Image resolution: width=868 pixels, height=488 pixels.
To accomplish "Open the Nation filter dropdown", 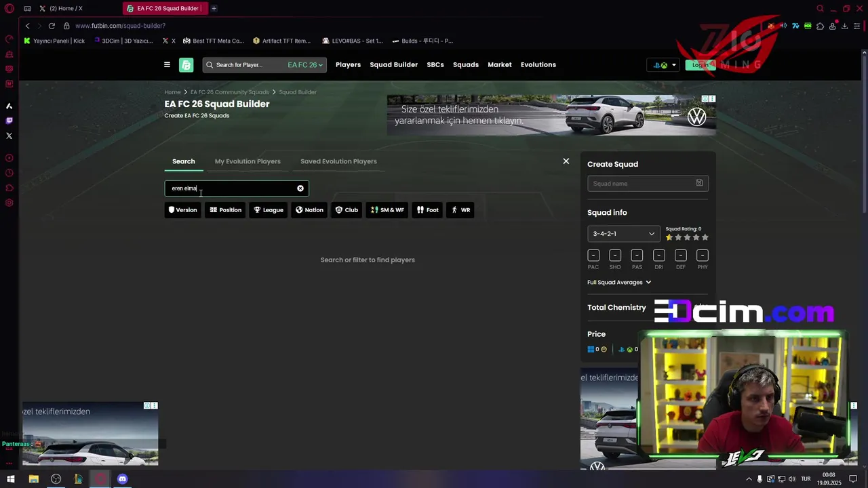I will click(309, 210).
